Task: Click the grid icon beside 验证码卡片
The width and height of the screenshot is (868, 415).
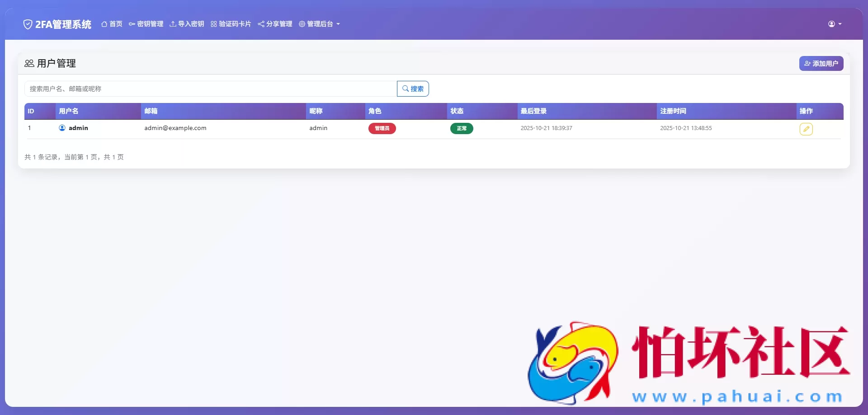Action: (x=213, y=24)
